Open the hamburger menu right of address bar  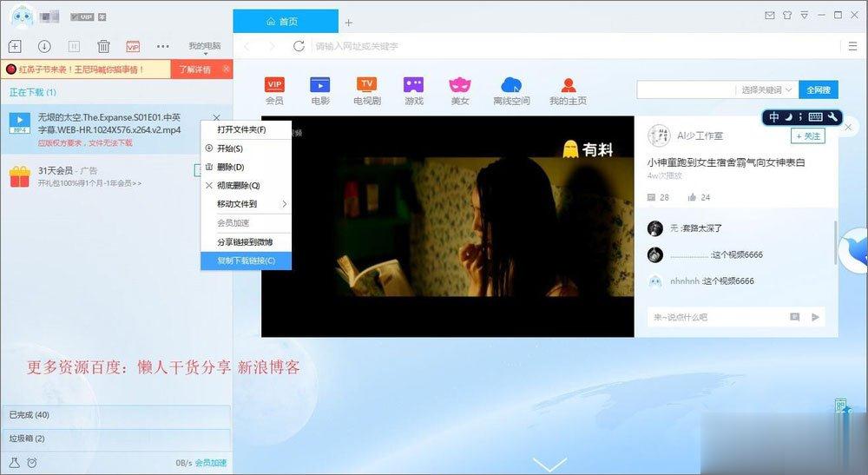tap(852, 46)
